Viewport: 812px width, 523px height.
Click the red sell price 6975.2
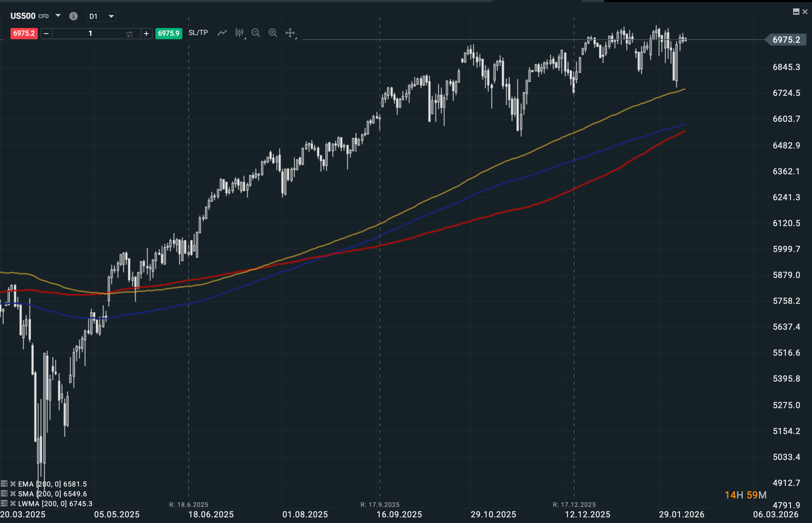click(x=24, y=34)
